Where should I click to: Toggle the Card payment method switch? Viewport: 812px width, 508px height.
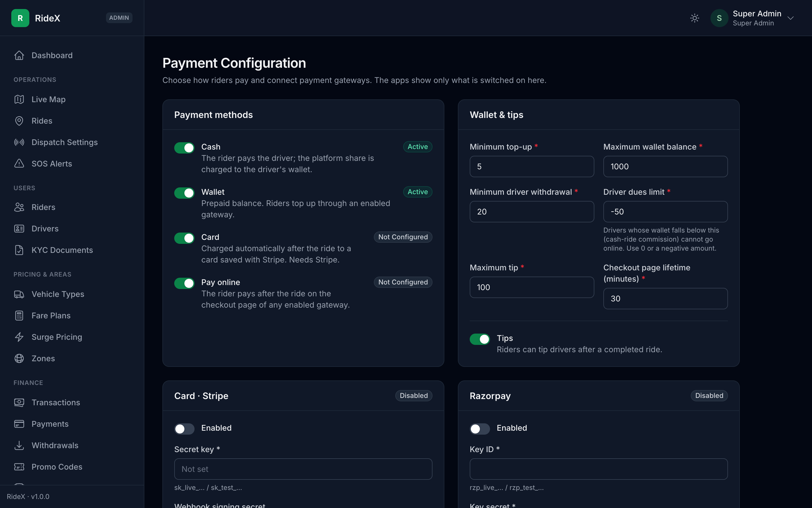184,238
